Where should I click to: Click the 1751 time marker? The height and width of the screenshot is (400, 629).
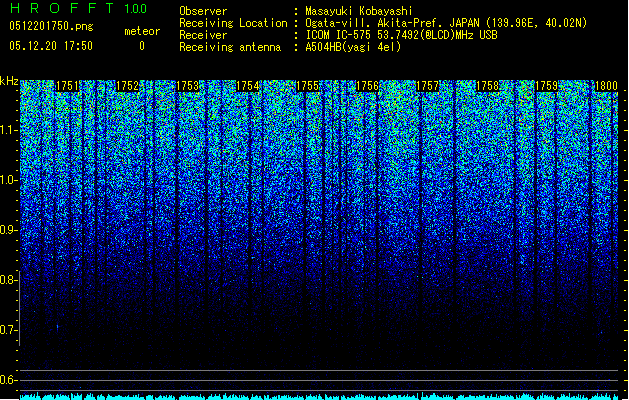pos(67,86)
